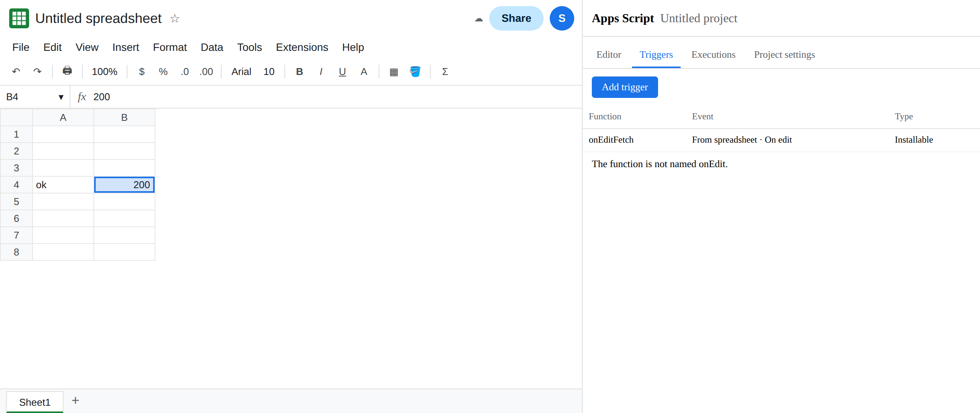Switch to the Executions tab
The width and height of the screenshot is (980, 413).
coord(714,55)
